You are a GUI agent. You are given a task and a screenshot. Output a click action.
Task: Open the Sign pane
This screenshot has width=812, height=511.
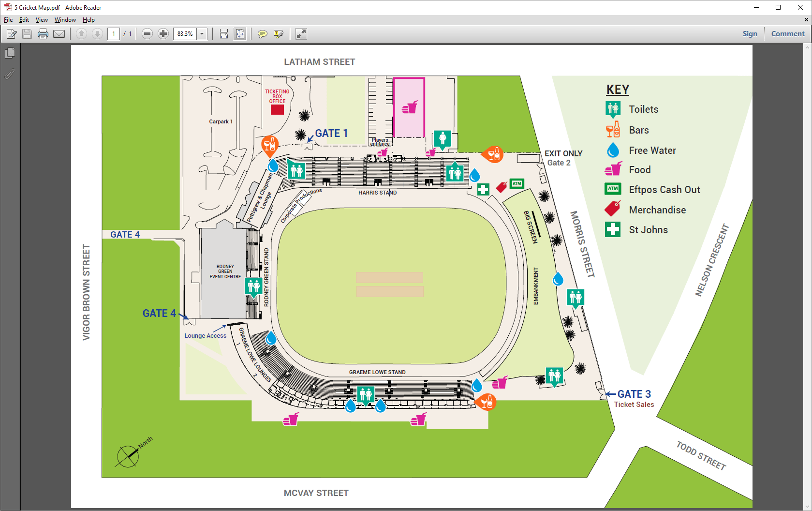[750, 34]
